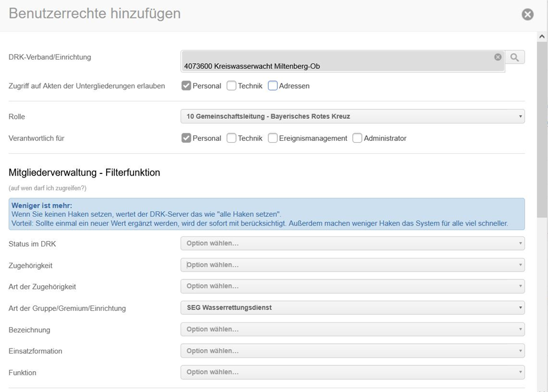Open the Art der Zugehörigkeit dropdown
This screenshot has width=548, height=392.
352,286
